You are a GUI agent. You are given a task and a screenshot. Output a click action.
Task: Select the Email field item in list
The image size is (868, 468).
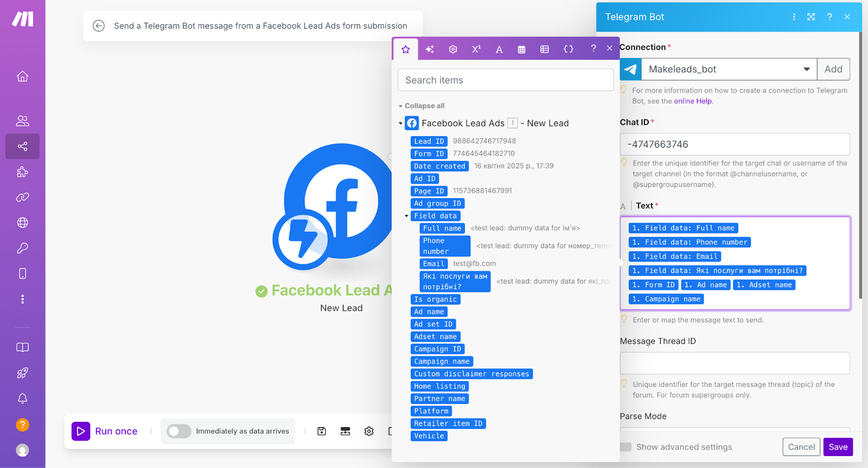pyautogui.click(x=433, y=264)
